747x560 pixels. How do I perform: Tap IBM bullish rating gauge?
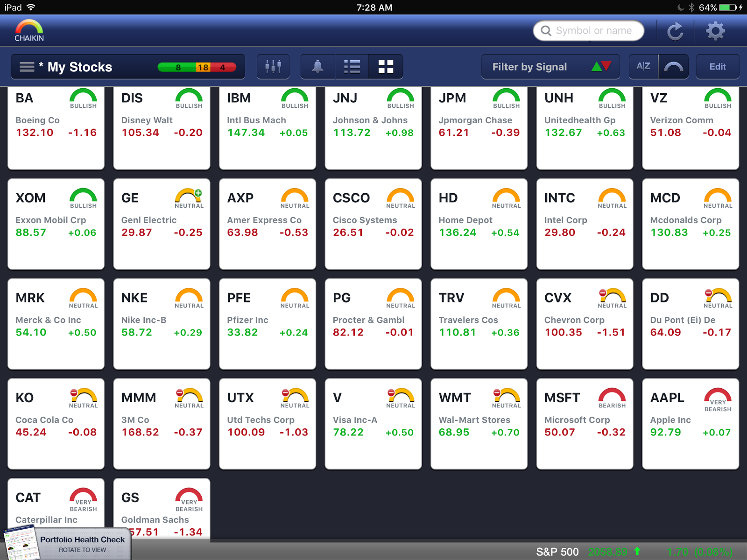pos(295,98)
